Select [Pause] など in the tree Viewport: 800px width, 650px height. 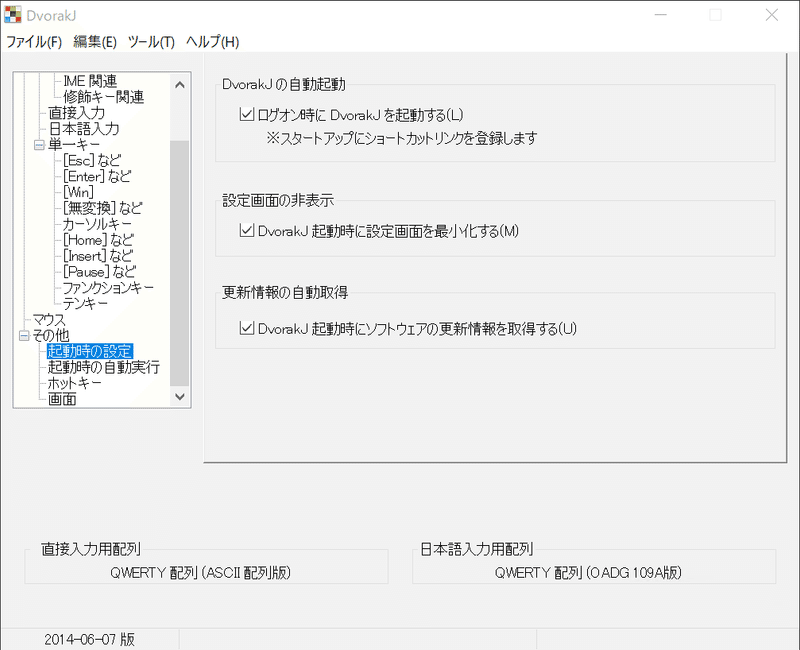click(99, 272)
